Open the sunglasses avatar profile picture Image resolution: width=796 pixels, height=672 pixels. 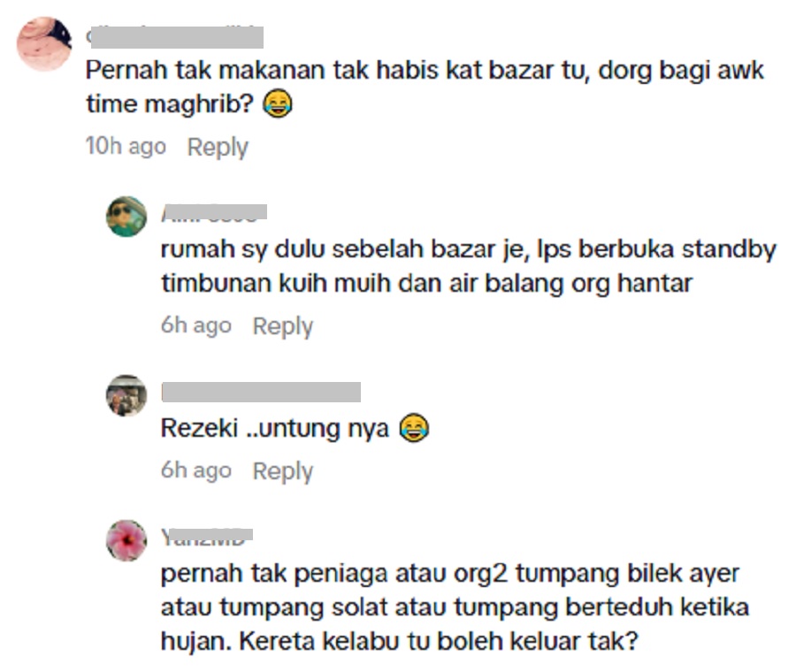(x=126, y=217)
